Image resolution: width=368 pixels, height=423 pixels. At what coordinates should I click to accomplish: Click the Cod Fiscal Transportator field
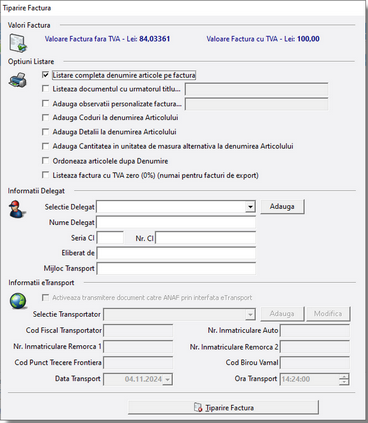click(x=138, y=331)
